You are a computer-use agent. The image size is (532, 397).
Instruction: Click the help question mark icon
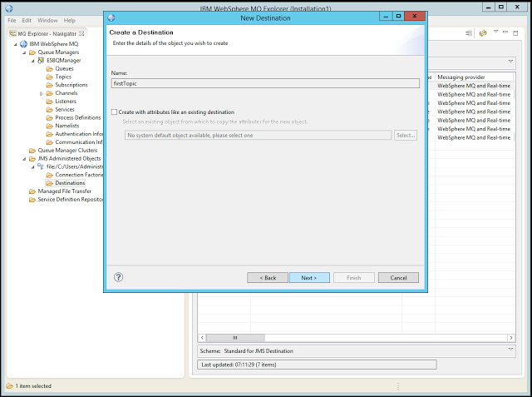click(x=118, y=277)
